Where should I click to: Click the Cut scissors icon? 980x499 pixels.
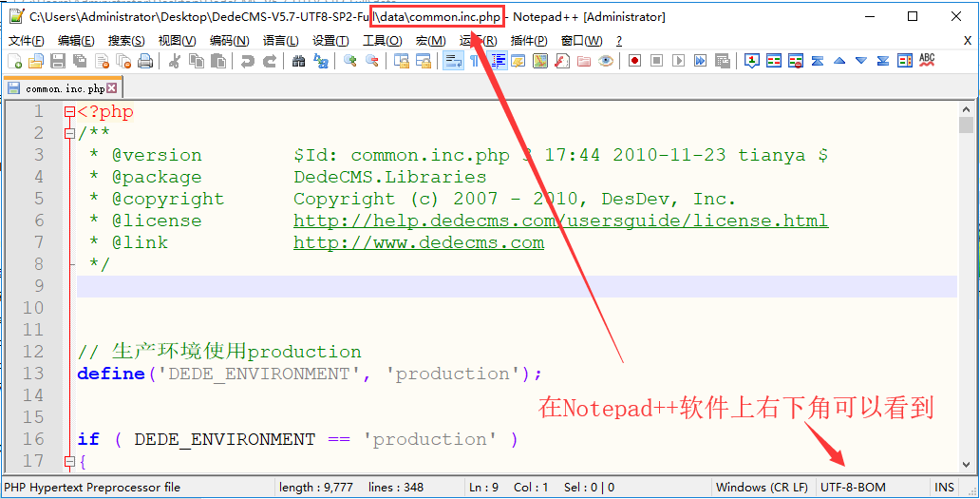pos(175,61)
